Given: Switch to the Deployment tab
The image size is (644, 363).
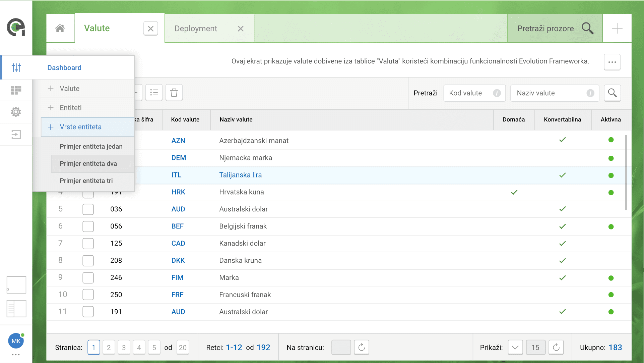Looking at the screenshot, I should click(x=196, y=29).
